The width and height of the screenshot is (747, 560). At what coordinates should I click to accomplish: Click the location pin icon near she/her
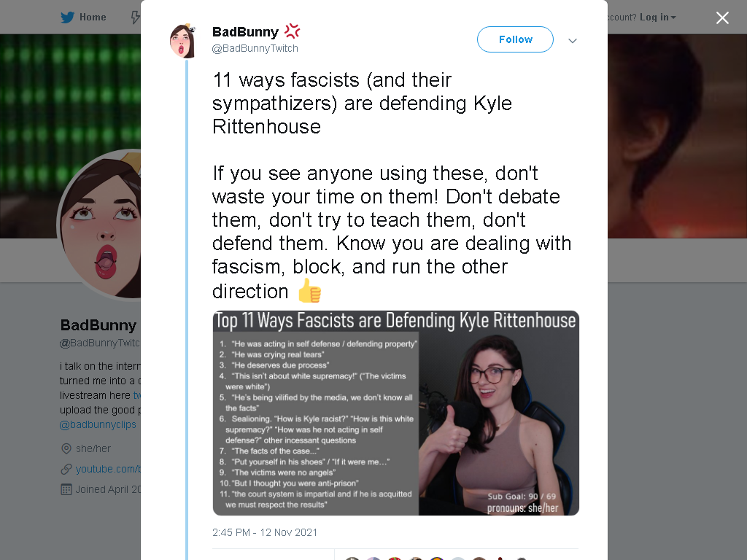point(66,448)
